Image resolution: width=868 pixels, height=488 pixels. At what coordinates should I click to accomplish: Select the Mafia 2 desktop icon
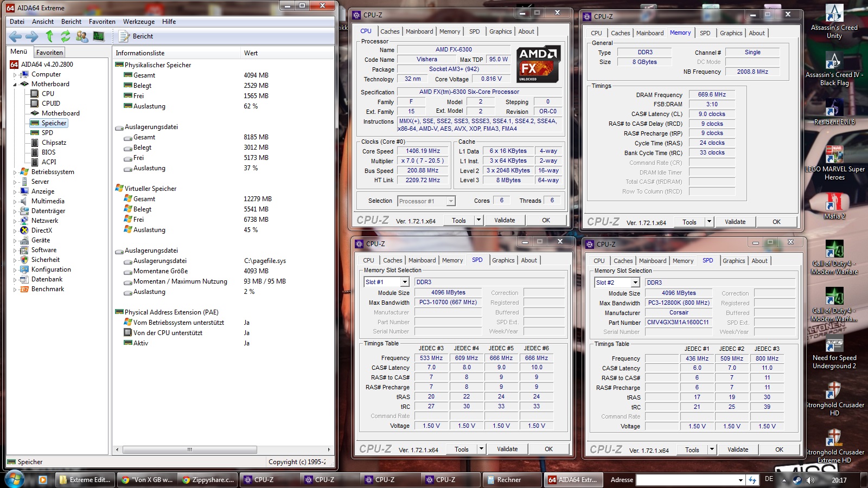point(834,207)
